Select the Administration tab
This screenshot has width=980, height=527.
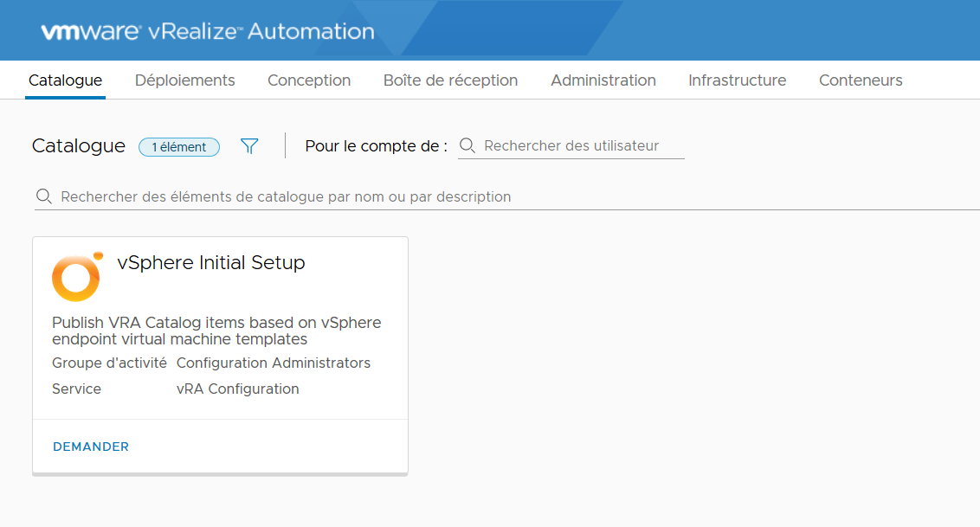click(603, 80)
